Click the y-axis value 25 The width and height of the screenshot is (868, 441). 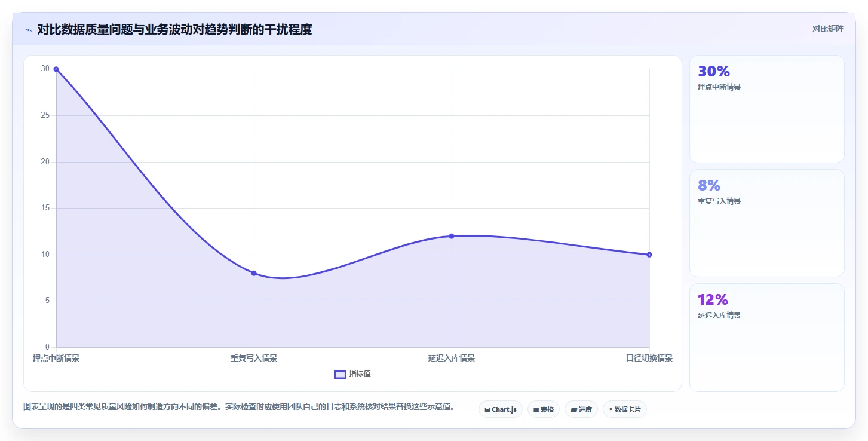click(45, 115)
